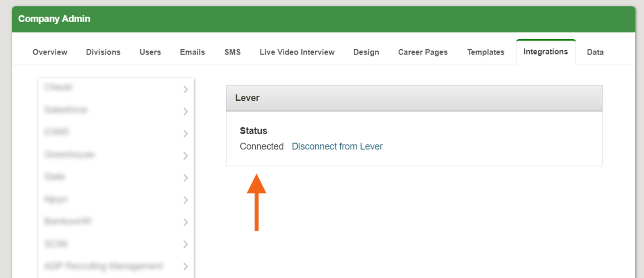Click the Connected status text
The width and height of the screenshot is (644, 278).
262,147
